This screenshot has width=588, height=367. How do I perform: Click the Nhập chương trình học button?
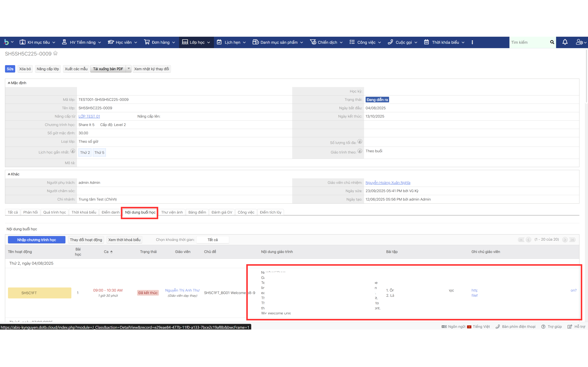coord(36,240)
